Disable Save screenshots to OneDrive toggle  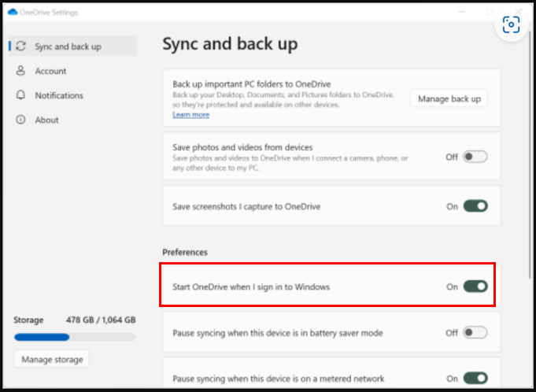click(475, 206)
